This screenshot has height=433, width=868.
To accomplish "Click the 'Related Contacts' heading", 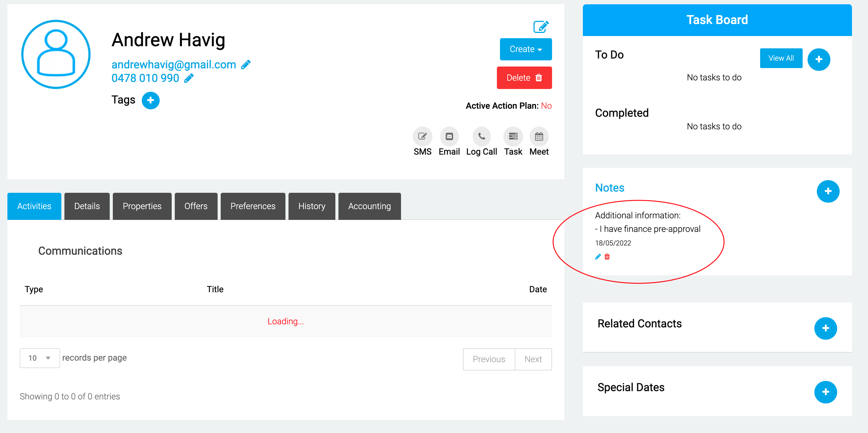I will [639, 323].
